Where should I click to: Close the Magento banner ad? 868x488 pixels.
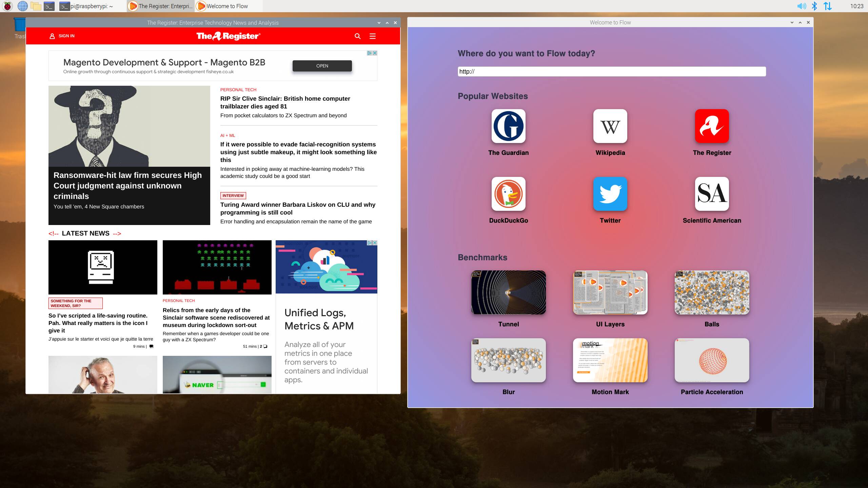point(375,53)
